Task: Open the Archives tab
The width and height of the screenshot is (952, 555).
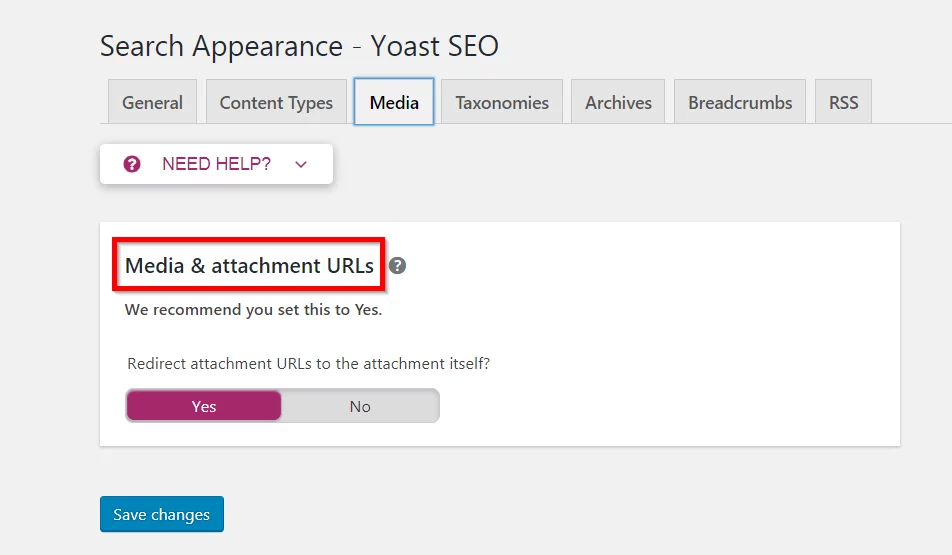Action: tap(618, 102)
